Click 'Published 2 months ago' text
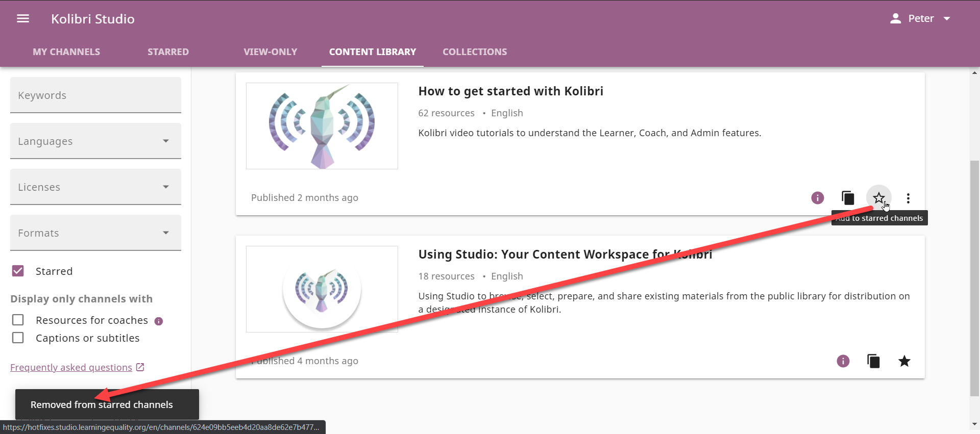This screenshot has width=980, height=434. click(305, 198)
